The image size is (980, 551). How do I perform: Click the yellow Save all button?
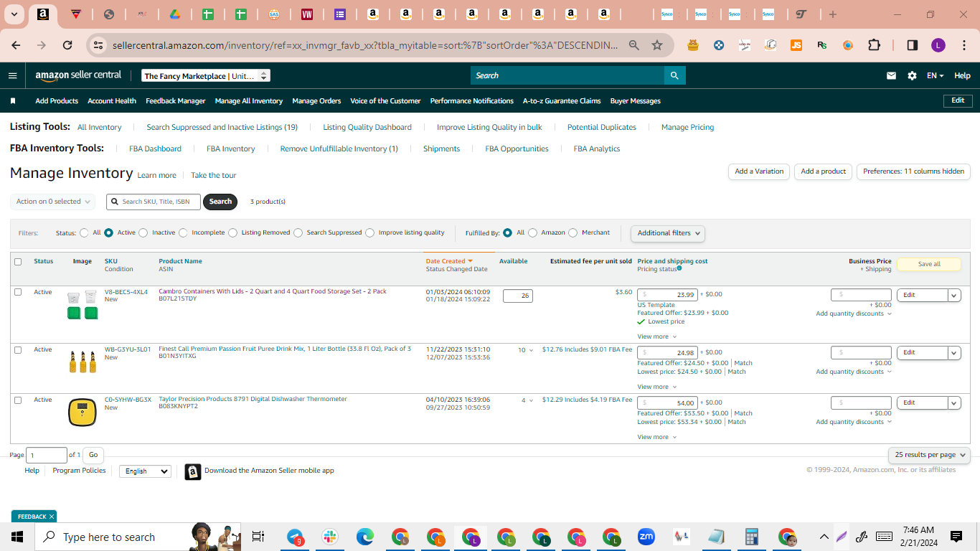coord(929,264)
